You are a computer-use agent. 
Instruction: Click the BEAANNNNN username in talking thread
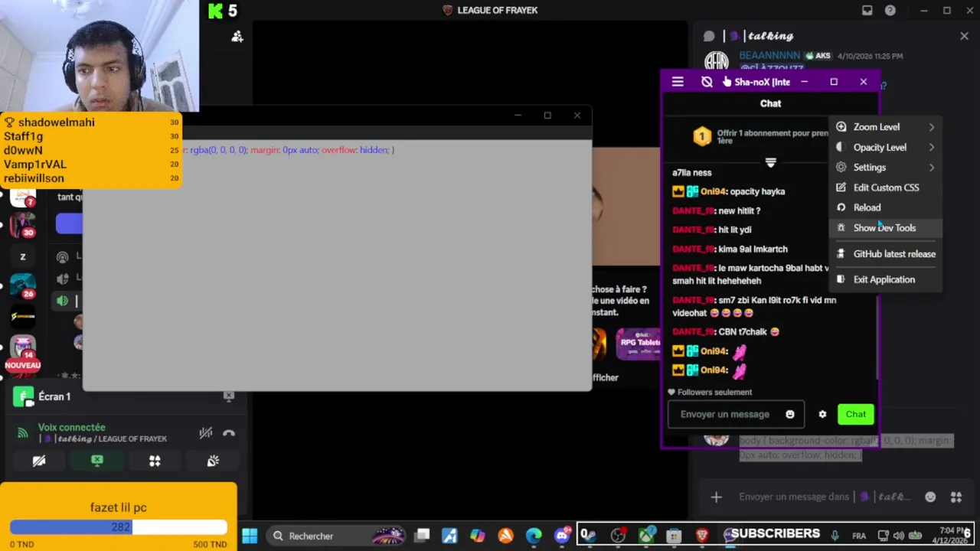pos(769,56)
